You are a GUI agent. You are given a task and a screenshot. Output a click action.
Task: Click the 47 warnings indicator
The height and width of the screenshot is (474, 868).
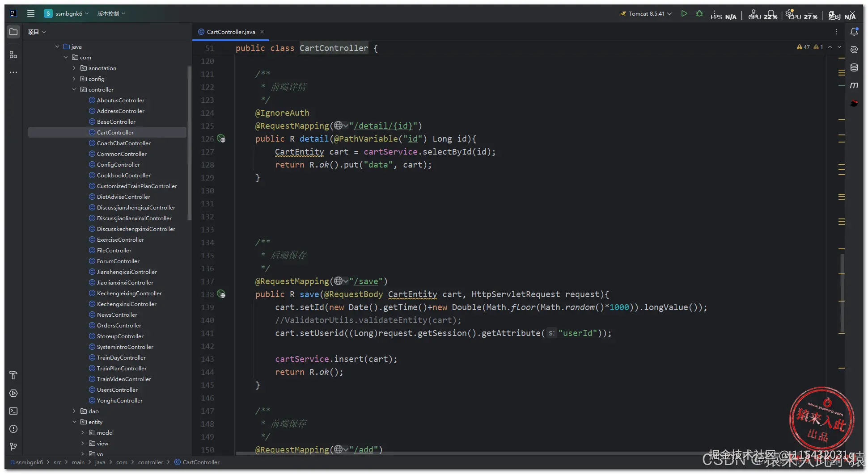803,47
